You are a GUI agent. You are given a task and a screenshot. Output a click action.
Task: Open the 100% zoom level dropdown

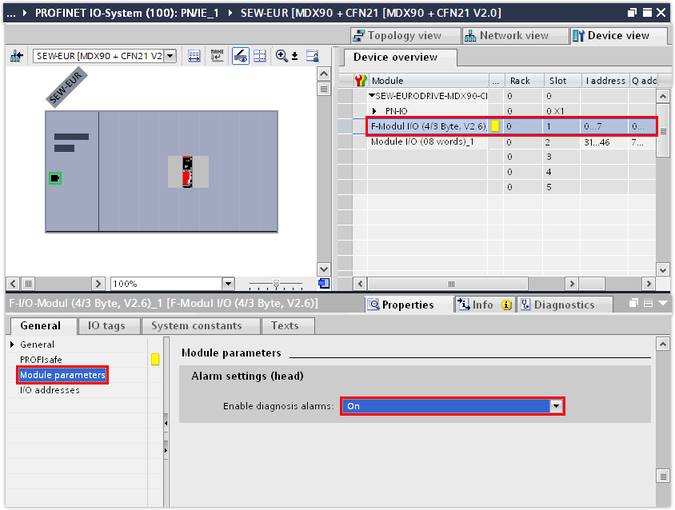(x=227, y=284)
